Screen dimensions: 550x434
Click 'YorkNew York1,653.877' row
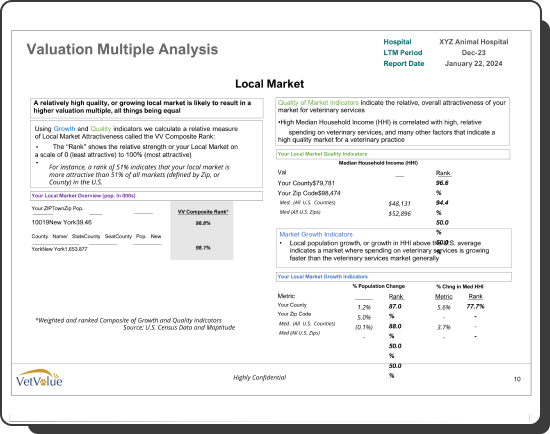coord(59,249)
